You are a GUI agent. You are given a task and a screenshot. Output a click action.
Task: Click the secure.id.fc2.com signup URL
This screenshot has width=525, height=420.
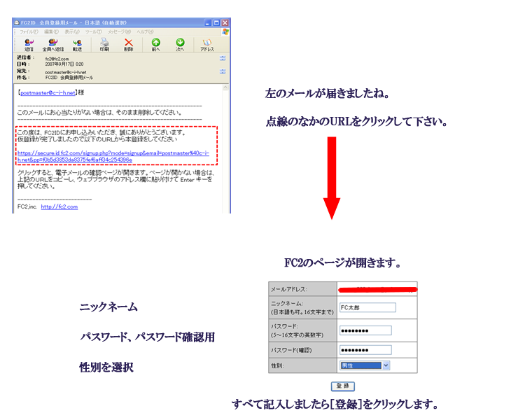(113, 156)
